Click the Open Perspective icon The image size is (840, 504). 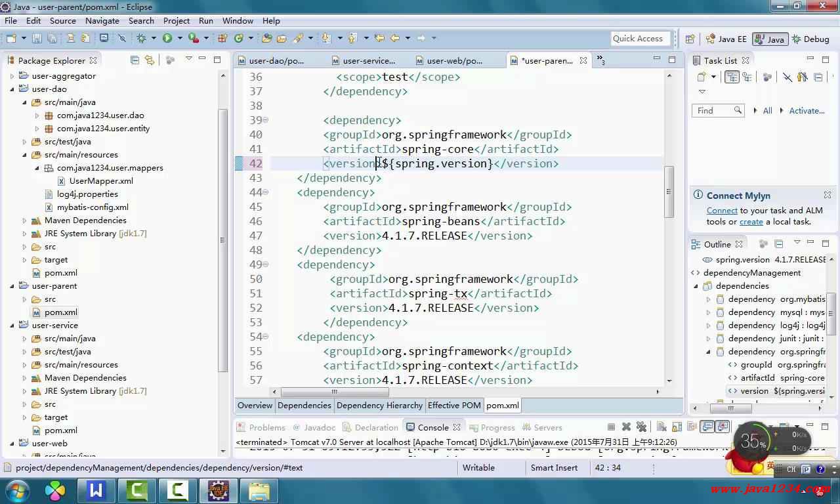coord(690,39)
